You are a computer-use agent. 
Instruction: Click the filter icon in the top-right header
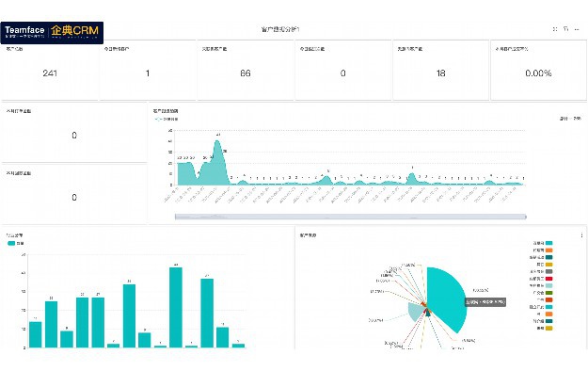(565, 29)
